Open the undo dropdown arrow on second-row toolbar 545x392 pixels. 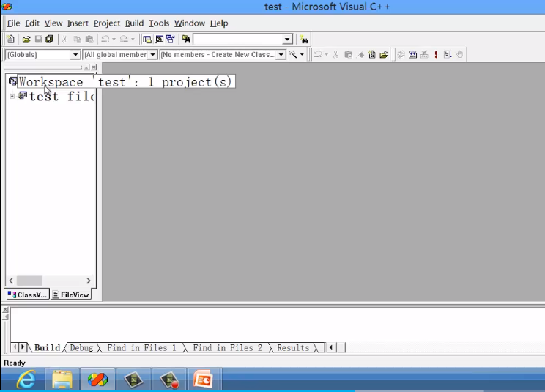click(x=326, y=54)
